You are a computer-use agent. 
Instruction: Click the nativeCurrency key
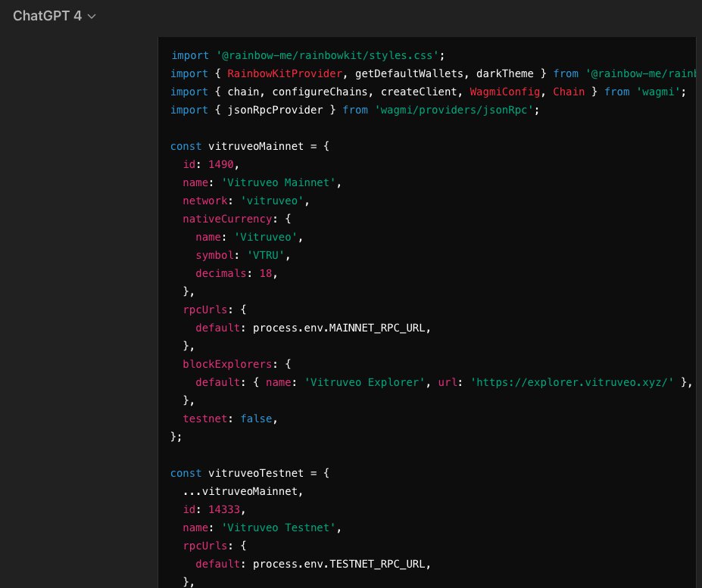tap(227, 219)
